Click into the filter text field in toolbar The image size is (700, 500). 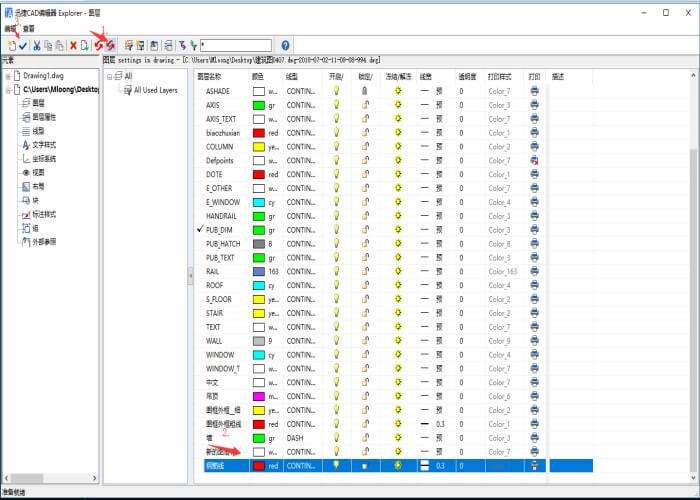point(236,45)
